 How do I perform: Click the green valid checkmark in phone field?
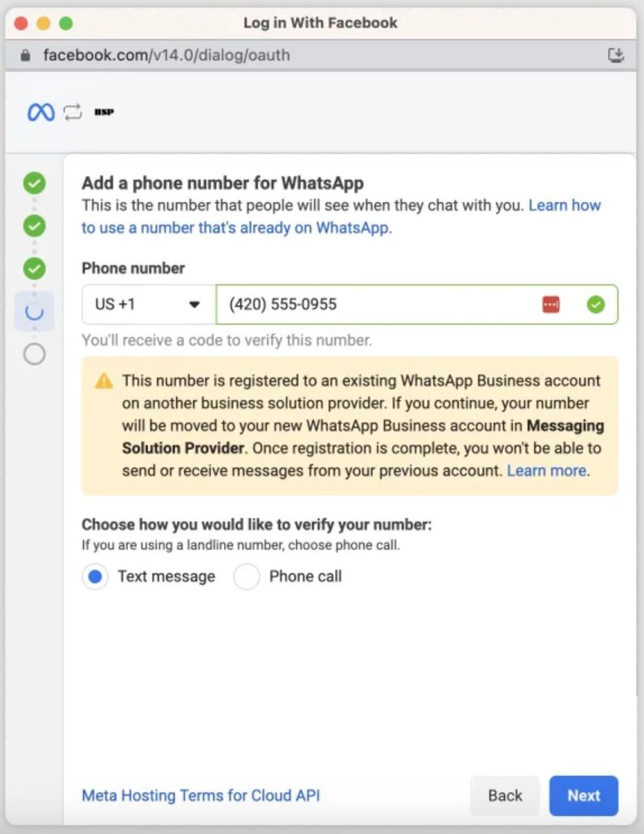click(596, 305)
